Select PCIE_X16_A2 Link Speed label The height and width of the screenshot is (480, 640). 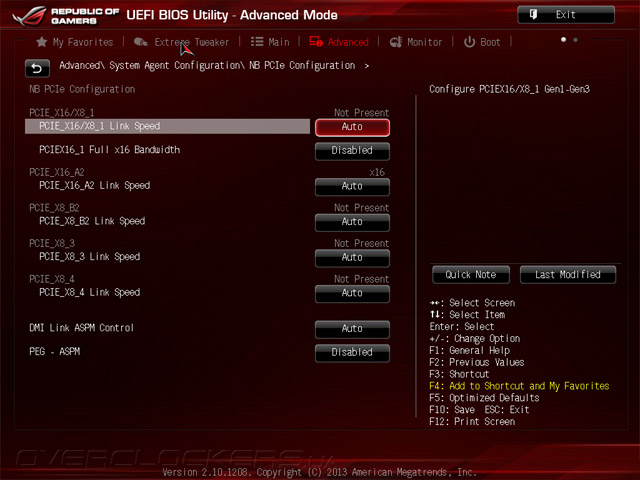tap(95, 186)
